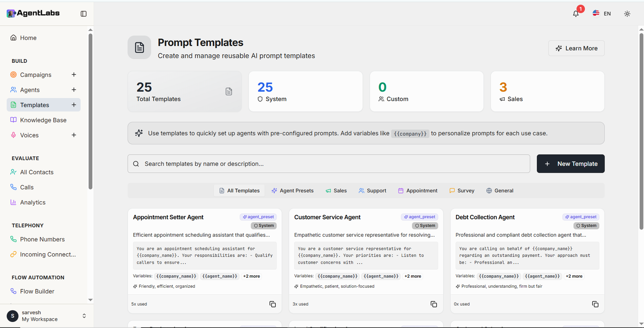644x328 pixels.
Task: Open the Appointment Setter Agent card title
Action: (168, 217)
